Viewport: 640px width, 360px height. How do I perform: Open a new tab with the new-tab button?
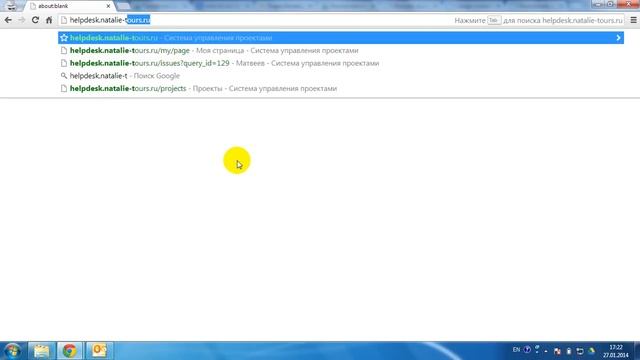(123, 6)
